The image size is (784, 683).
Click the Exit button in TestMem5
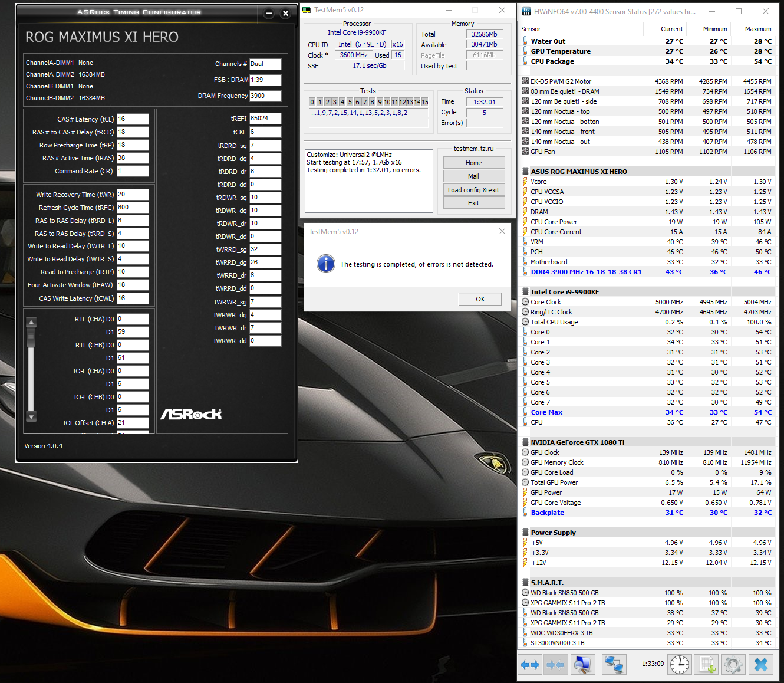[473, 203]
